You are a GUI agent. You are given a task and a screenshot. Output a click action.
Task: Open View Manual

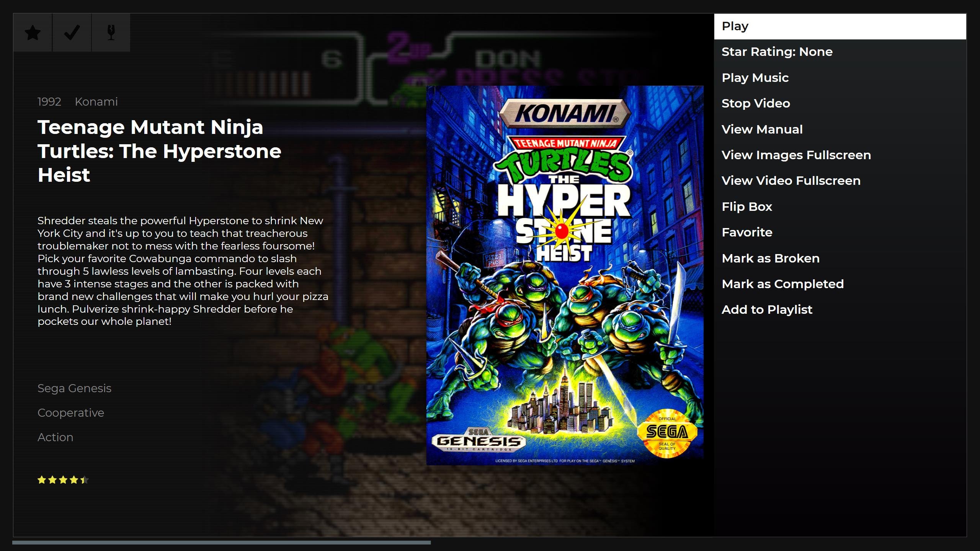(x=840, y=129)
